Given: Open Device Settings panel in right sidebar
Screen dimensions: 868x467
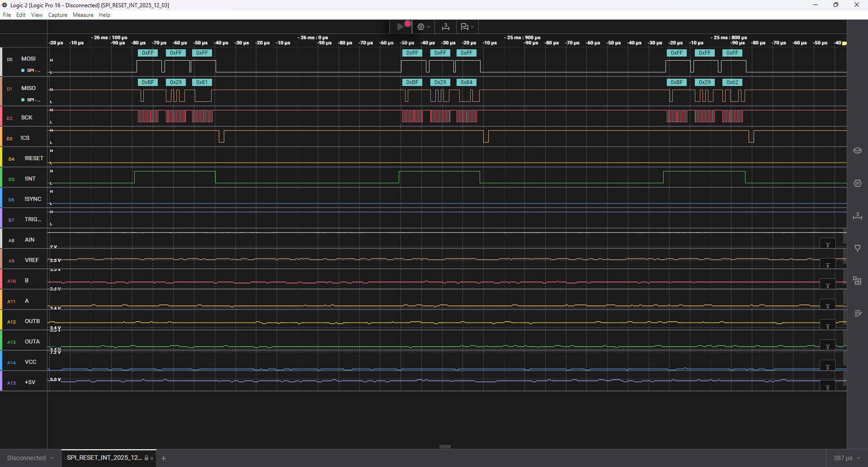Looking at the screenshot, I should [857, 151].
